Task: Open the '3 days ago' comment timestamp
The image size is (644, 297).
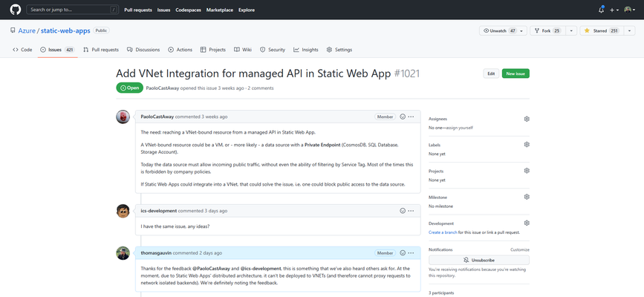Action: tap(215, 211)
